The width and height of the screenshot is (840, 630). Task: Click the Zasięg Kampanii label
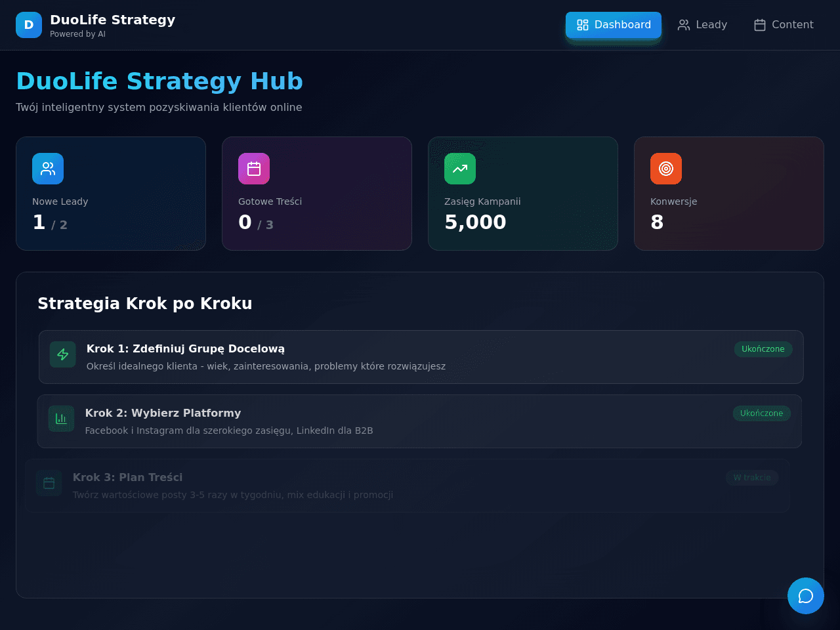482,201
